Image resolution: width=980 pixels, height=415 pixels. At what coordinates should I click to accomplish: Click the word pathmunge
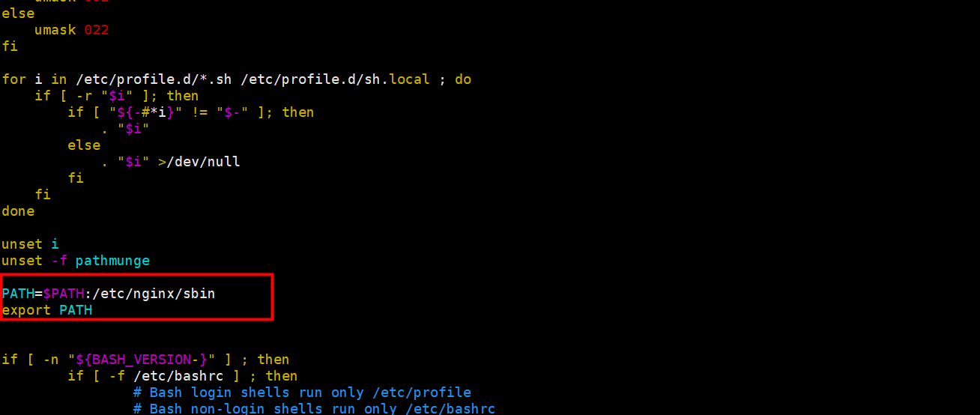click(x=113, y=261)
